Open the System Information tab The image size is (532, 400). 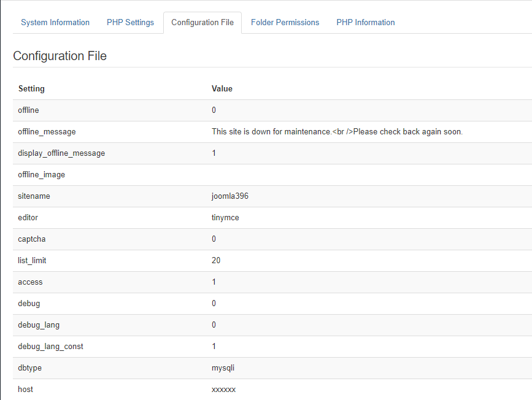tap(55, 23)
